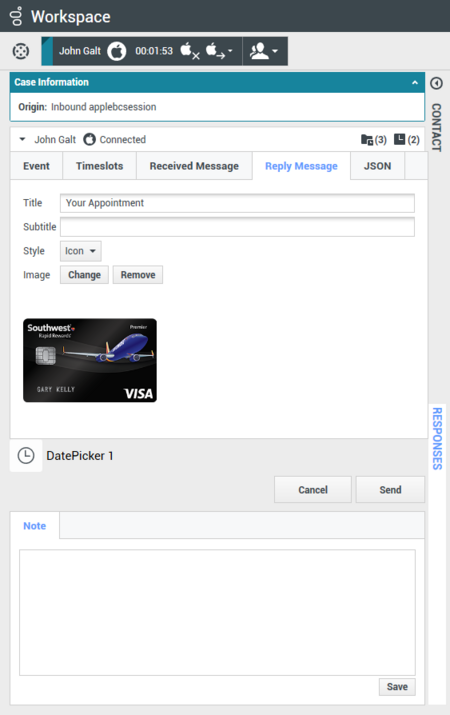This screenshot has width=450, height=715.
Task: Switch to the JSON tab
Action: [377, 166]
